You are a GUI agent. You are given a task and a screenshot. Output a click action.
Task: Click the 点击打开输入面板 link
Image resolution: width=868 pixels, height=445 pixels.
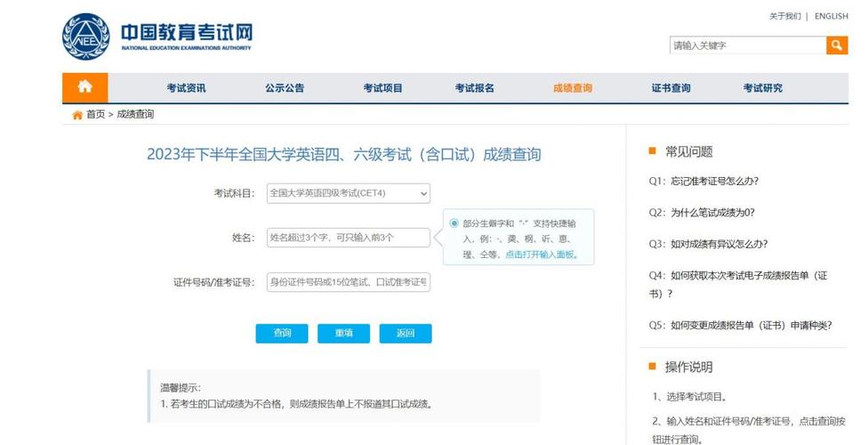tap(541, 255)
